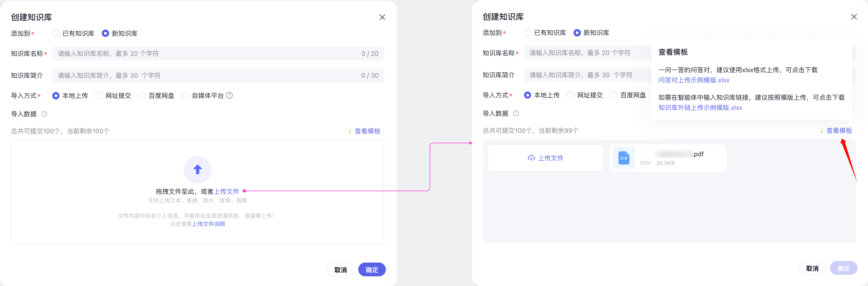The width and height of the screenshot is (868, 286).
Task: Choose 网址提交 import method in left dialog
Action: 99,96
